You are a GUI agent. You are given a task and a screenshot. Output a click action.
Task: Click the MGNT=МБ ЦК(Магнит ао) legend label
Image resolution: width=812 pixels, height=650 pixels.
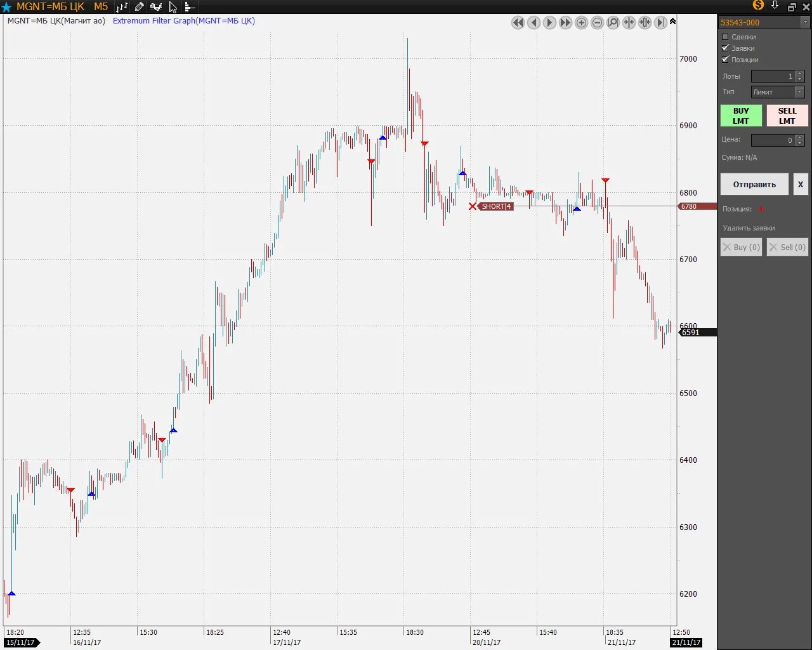pos(56,21)
